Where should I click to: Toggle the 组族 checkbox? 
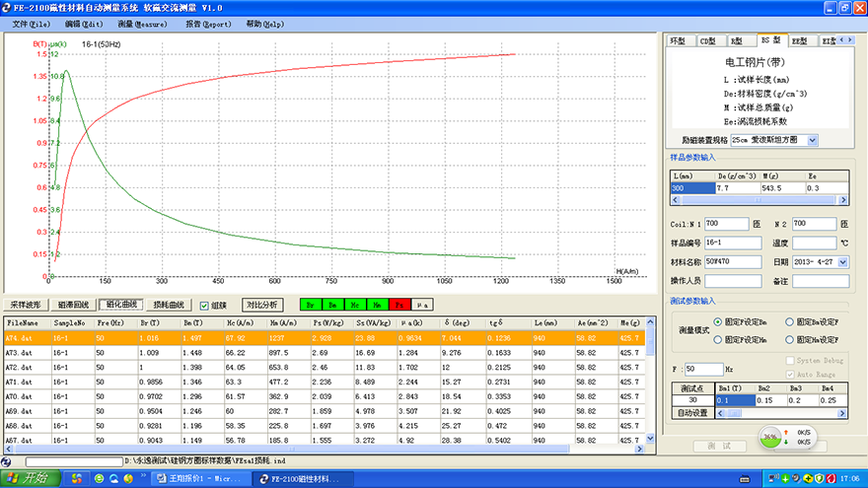point(204,306)
